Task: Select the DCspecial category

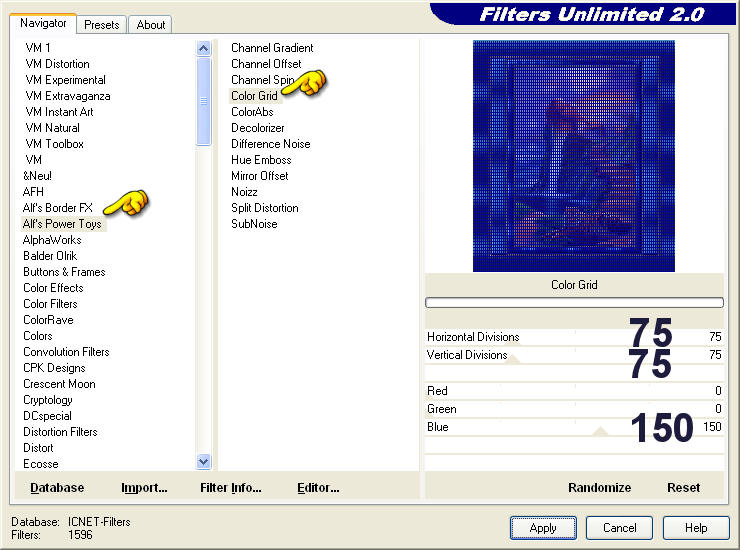Action: pos(47,416)
